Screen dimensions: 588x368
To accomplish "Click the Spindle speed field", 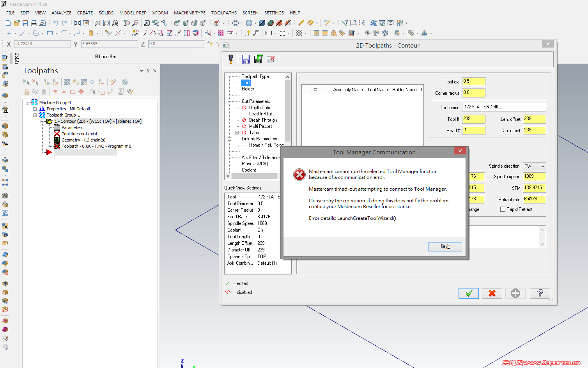I will tap(534, 177).
